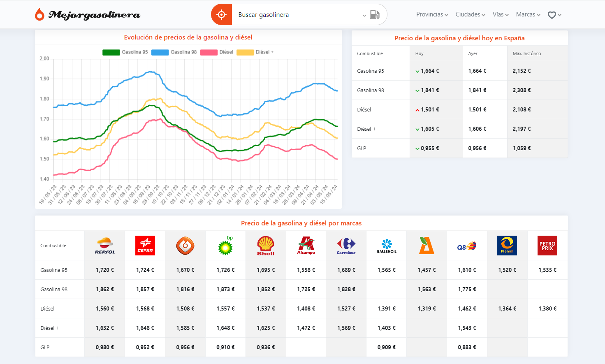
Task: Toggle Gasolina 95 series in chart legend
Action: 125,52
